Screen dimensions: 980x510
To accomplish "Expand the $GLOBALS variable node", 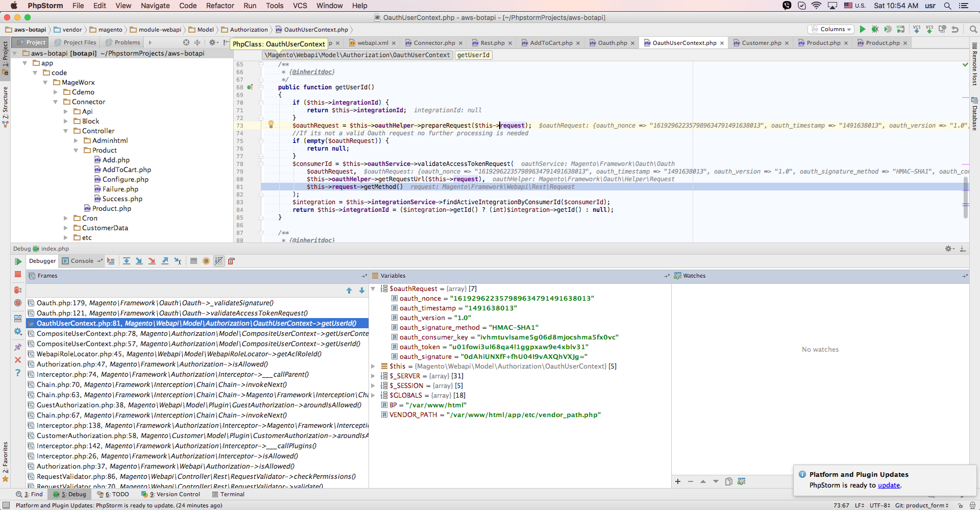I will point(373,396).
